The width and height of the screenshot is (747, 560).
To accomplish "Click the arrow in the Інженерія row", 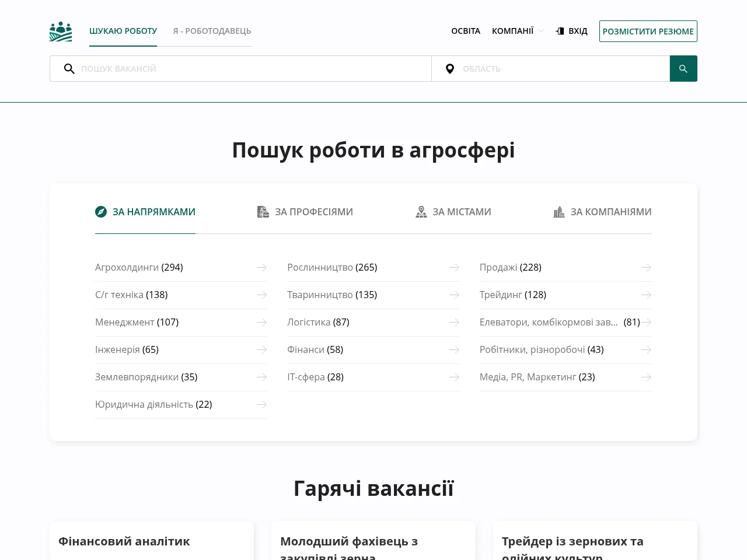I will click(261, 349).
